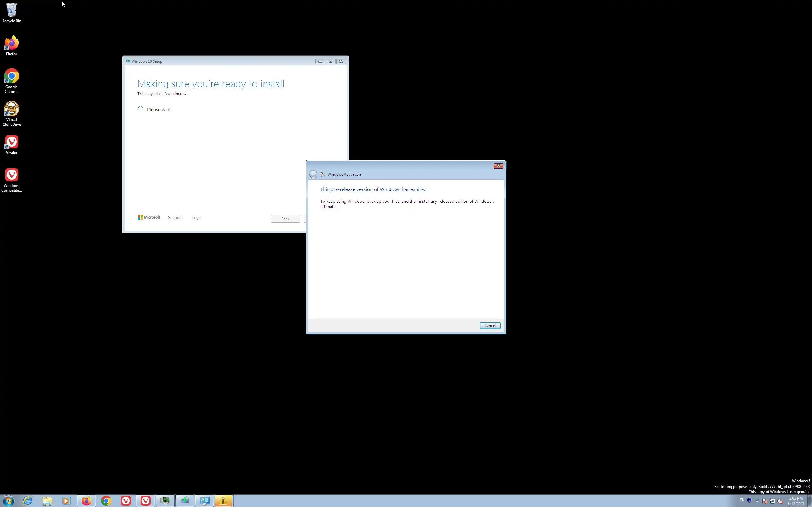
Task: Launch Internet Explorer from taskbar
Action: [28, 501]
